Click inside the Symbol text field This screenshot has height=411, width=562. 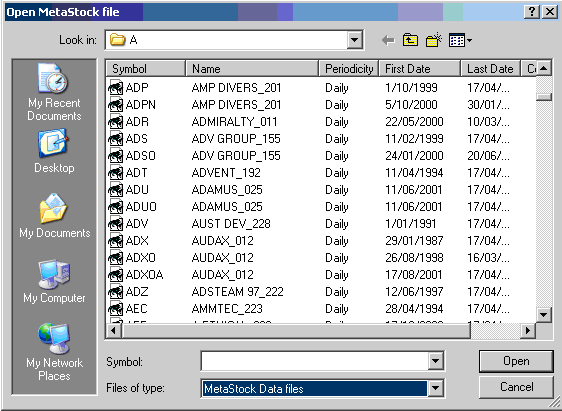314,361
